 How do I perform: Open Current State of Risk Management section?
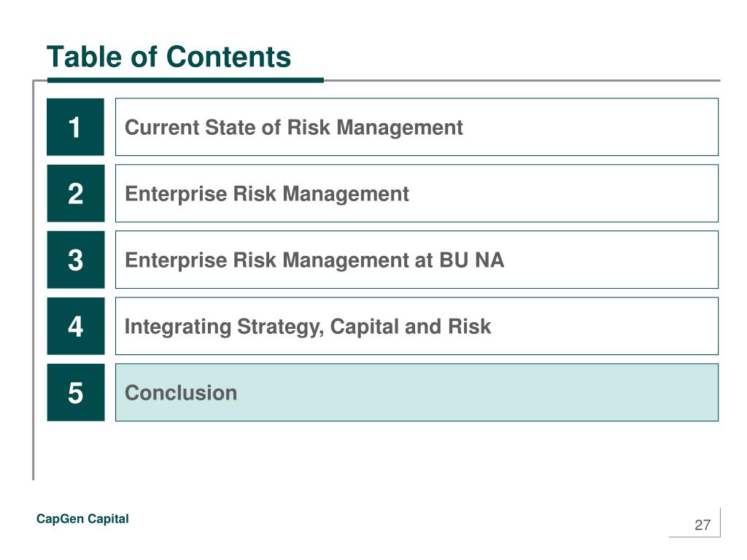pos(417,127)
